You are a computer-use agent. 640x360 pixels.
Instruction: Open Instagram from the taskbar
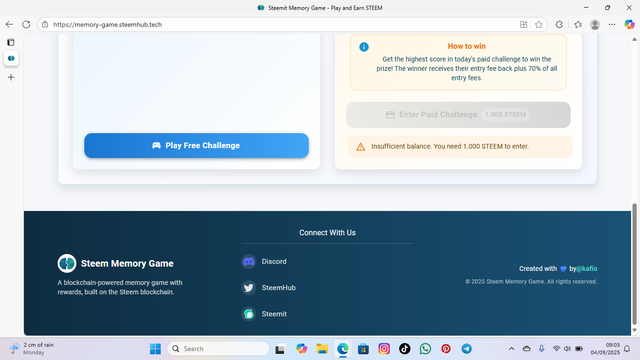tap(384, 349)
